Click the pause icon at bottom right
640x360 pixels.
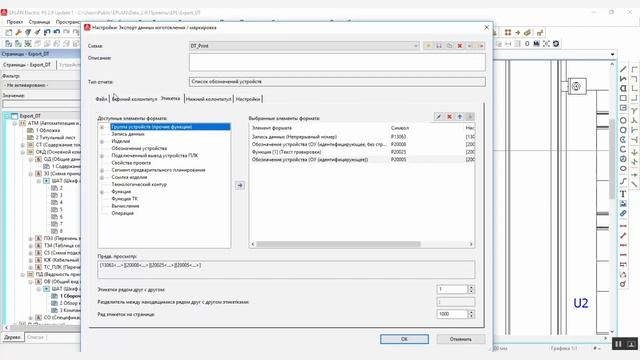coord(618,344)
